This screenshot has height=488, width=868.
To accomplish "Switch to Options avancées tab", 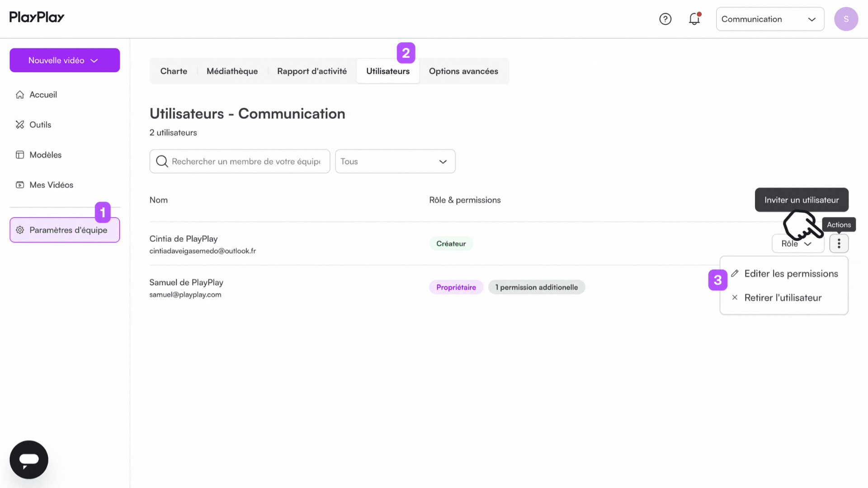I will tap(463, 71).
